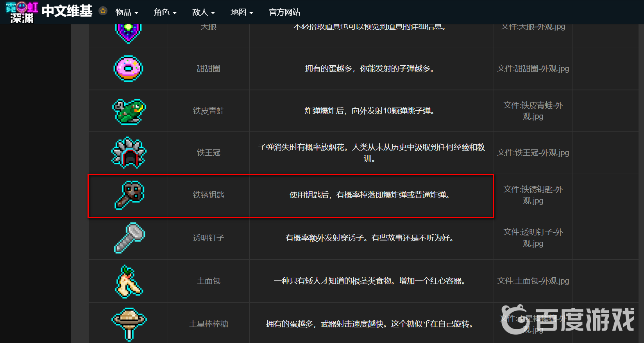Viewport: 644px width, 343px height.
Task: Open the 铁王冠 item page link
Action: (x=209, y=153)
